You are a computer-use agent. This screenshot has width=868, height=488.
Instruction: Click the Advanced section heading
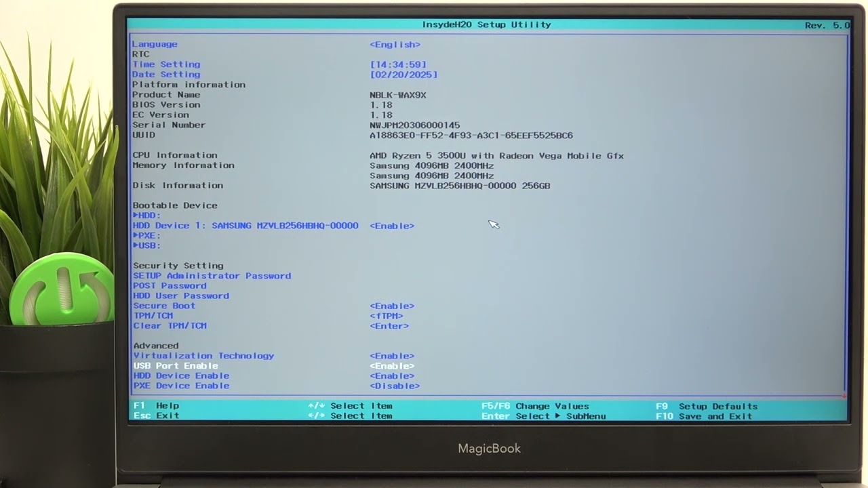click(156, 346)
